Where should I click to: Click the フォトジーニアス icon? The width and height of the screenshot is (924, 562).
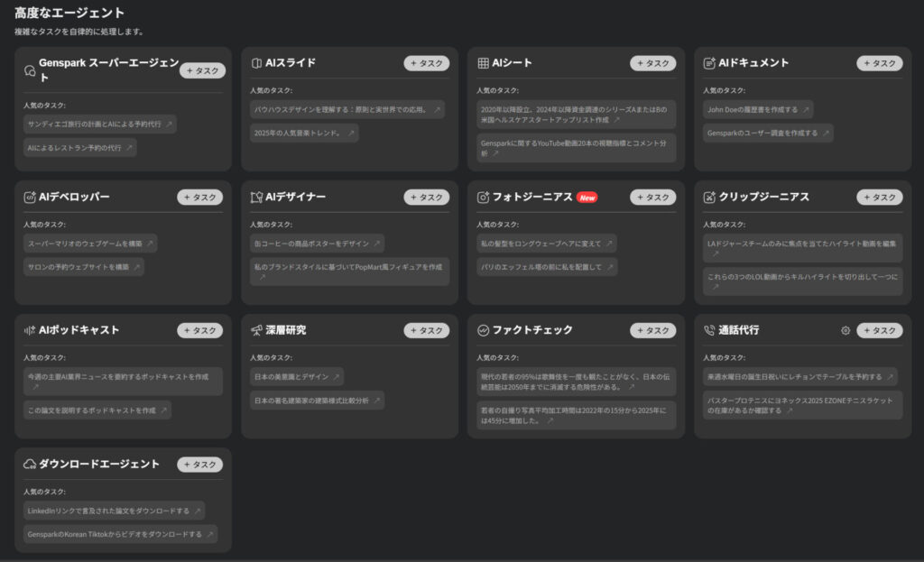coord(483,197)
